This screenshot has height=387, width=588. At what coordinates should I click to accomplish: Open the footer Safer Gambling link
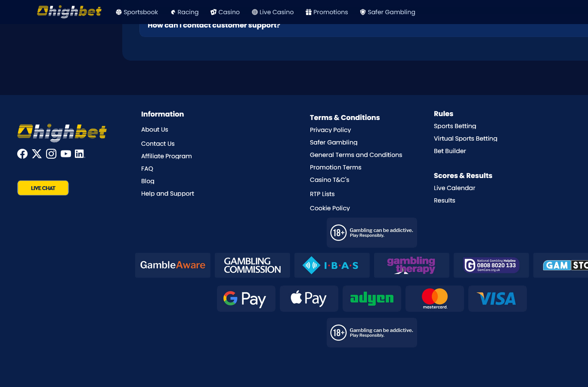334,142
